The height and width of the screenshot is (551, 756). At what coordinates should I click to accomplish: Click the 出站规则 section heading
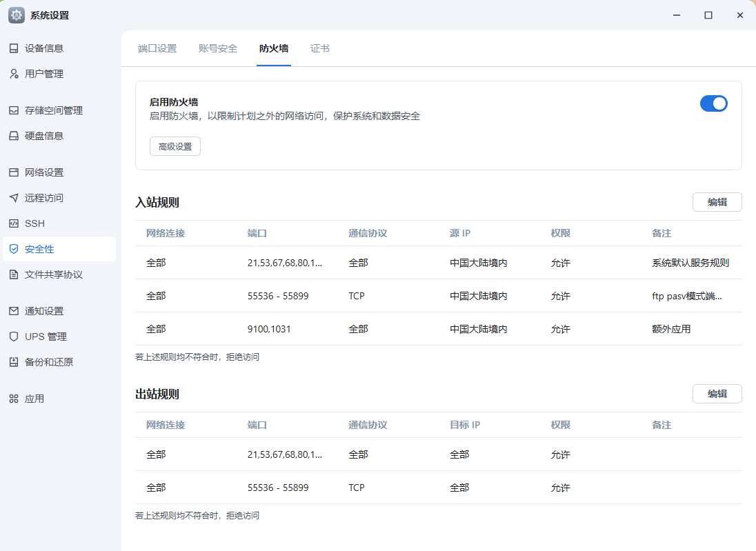click(157, 394)
